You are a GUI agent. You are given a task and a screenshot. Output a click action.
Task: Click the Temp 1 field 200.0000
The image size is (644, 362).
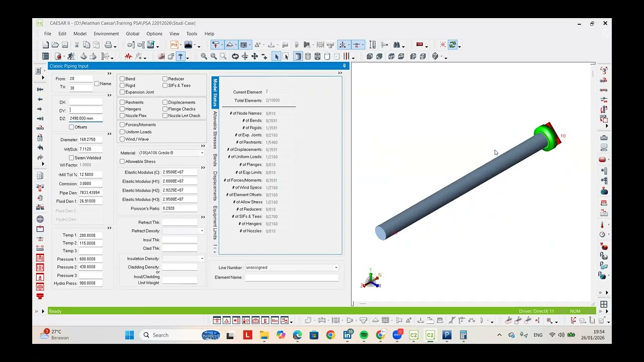(x=90, y=235)
